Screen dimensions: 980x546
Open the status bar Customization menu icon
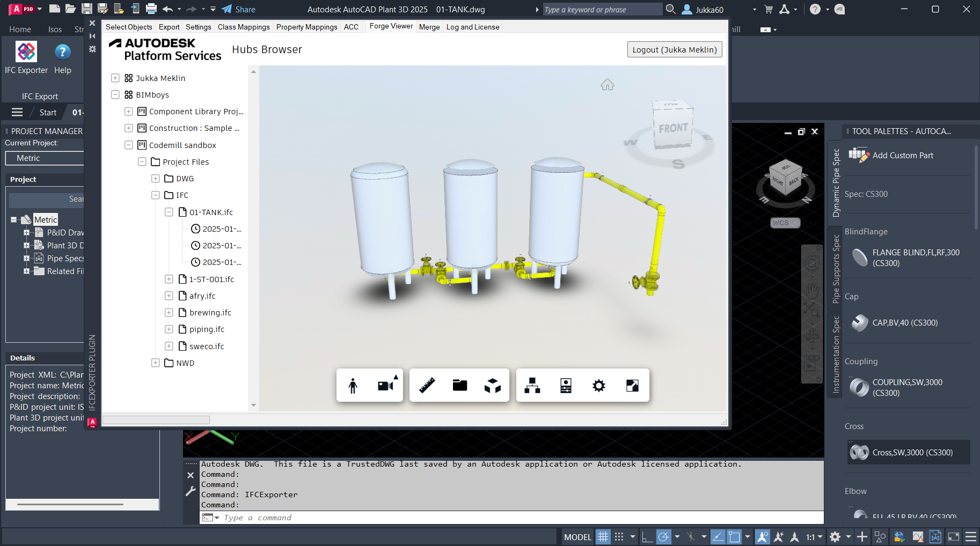[971, 537]
